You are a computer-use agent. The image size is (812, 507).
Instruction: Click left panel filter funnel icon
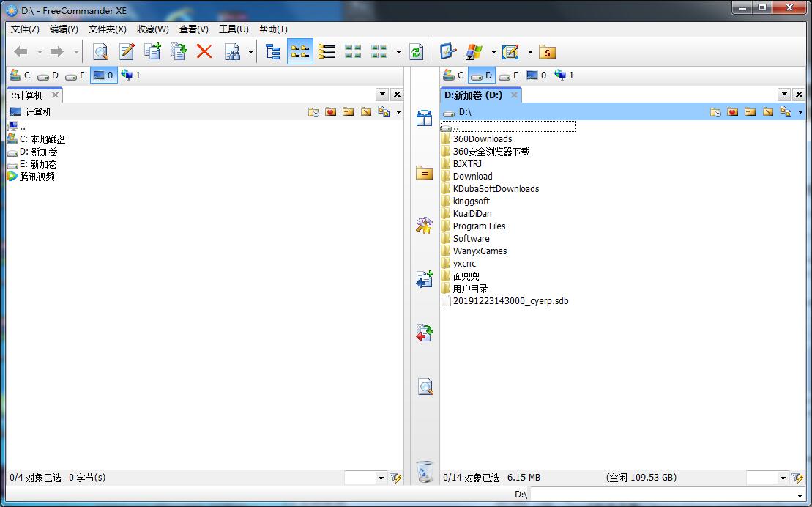395,478
